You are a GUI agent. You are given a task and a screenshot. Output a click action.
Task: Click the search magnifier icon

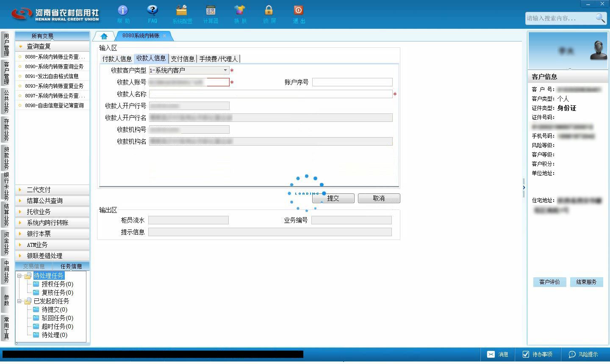click(x=600, y=18)
